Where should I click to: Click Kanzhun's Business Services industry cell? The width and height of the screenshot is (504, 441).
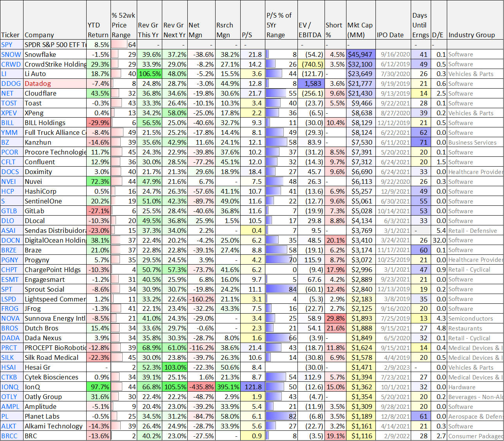point(475,142)
